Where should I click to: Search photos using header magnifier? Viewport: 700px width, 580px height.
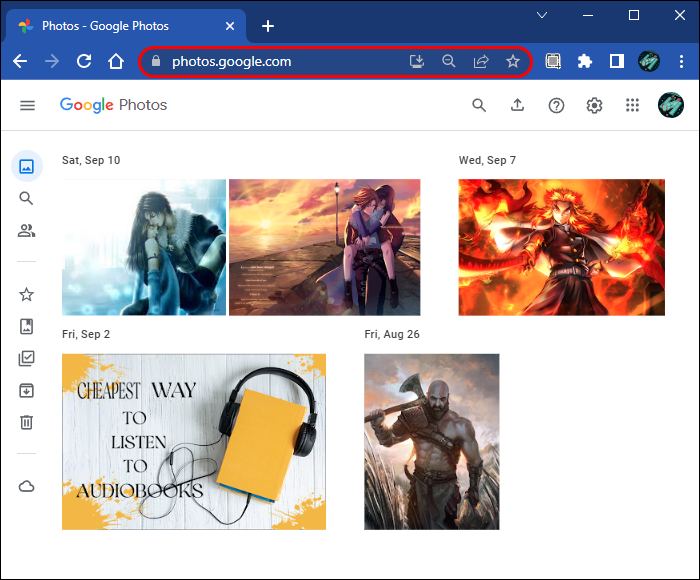[479, 105]
